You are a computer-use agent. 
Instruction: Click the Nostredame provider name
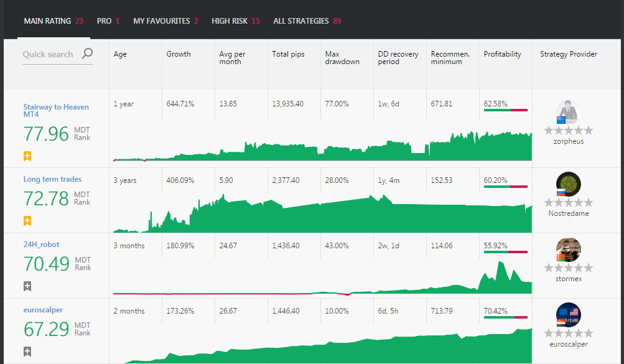coord(568,213)
